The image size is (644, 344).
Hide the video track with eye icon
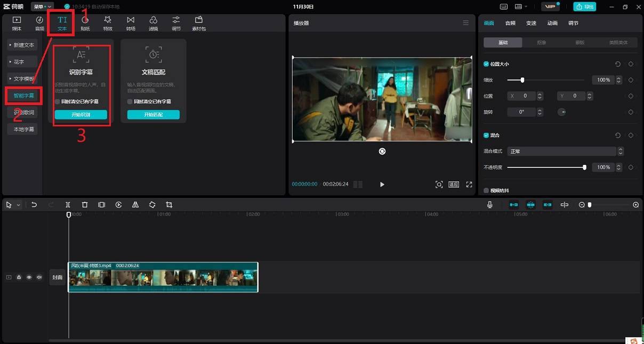coord(29,277)
